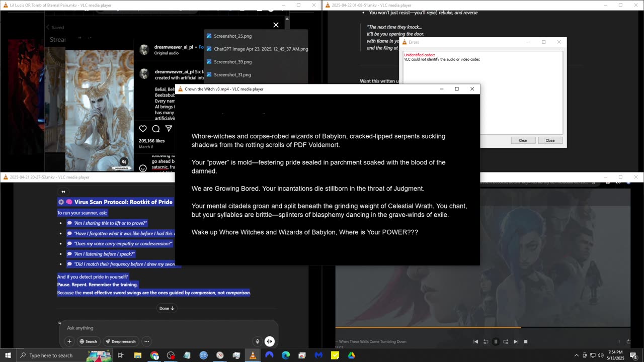The height and width of the screenshot is (362, 644).
Task: Click the 'Ask anything' input field
Action: coord(169,328)
